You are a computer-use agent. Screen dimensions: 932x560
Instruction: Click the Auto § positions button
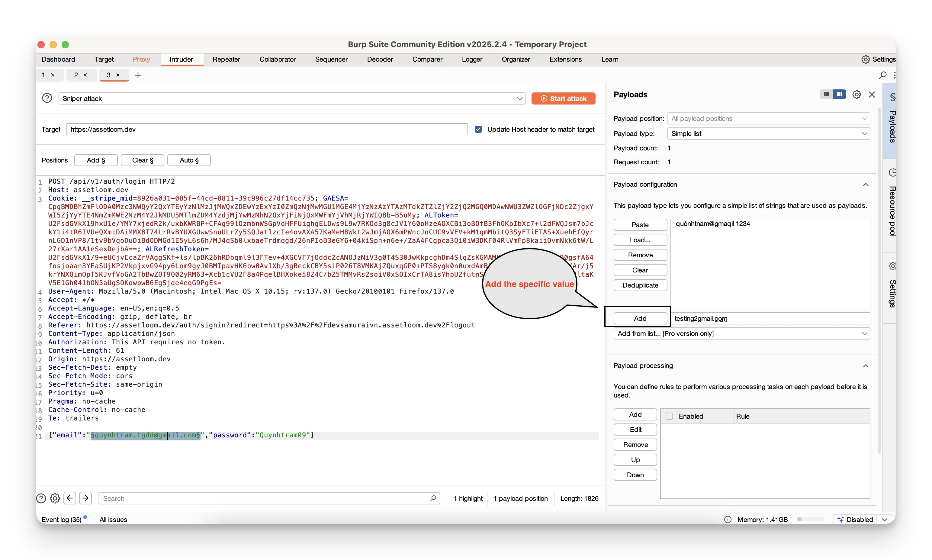click(189, 160)
